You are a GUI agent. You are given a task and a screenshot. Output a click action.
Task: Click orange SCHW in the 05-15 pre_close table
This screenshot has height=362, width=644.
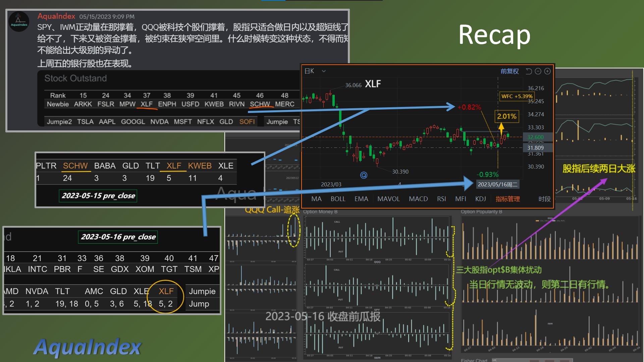click(75, 166)
